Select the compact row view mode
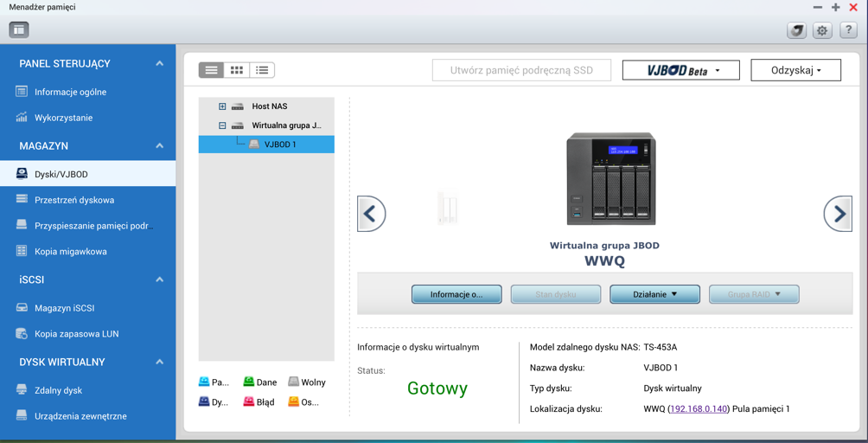This screenshot has width=868, height=443. point(211,70)
